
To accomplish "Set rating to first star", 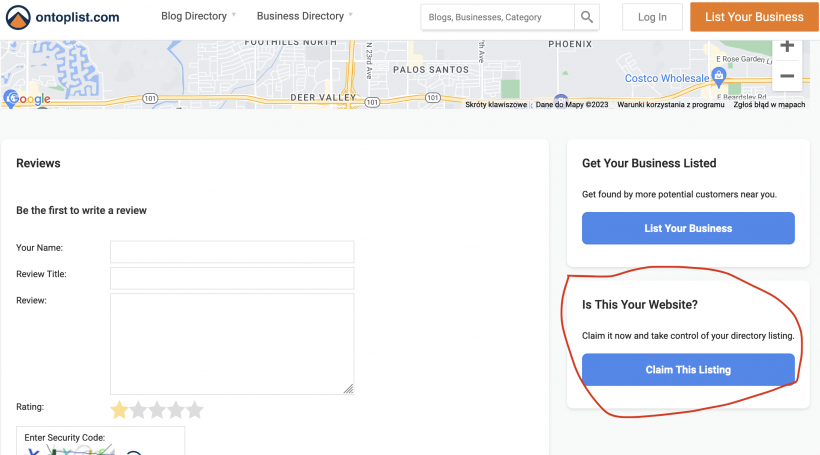I will (x=120, y=409).
